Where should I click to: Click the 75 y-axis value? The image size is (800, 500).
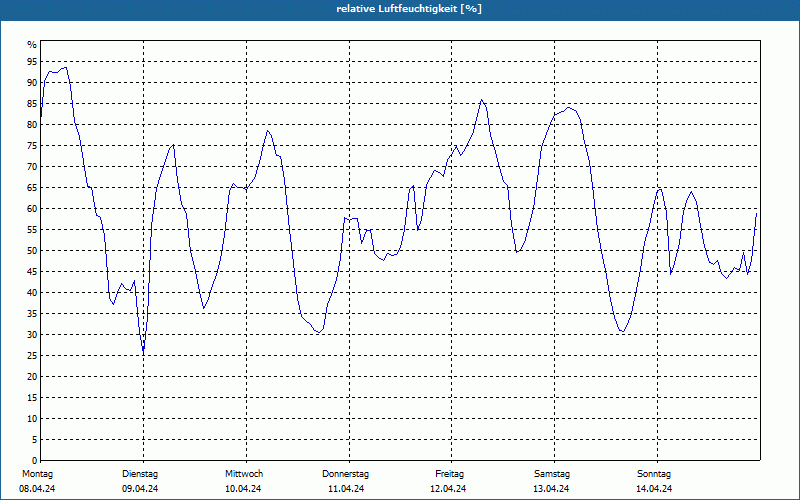pyautogui.click(x=32, y=145)
